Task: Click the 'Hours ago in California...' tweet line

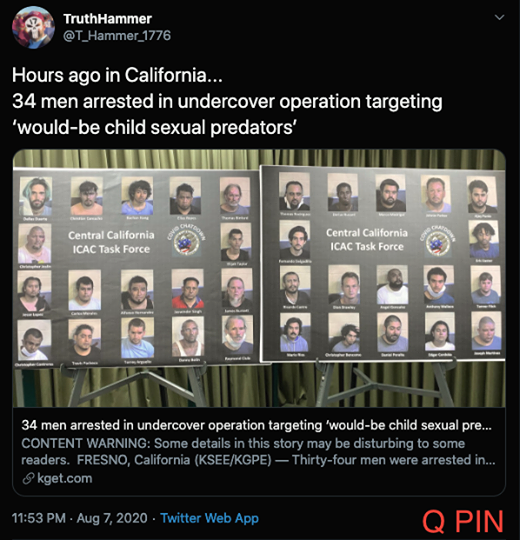Action: click(117, 75)
